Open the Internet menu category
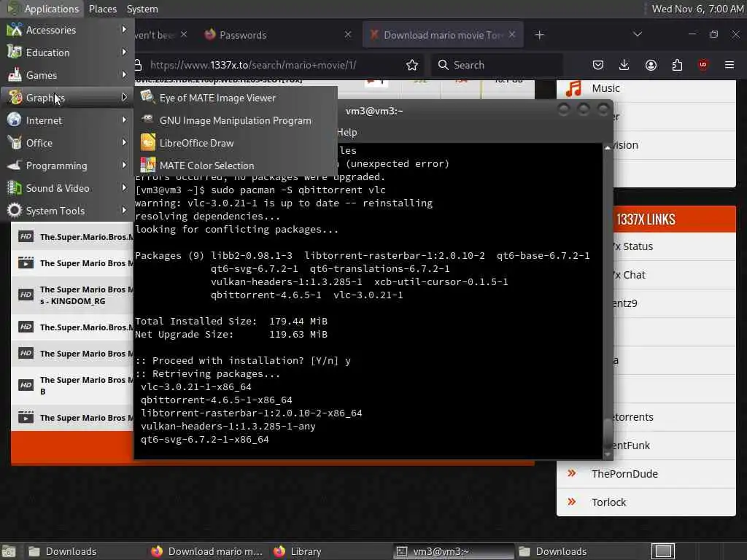747x560 pixels. [x=67, y=120]
